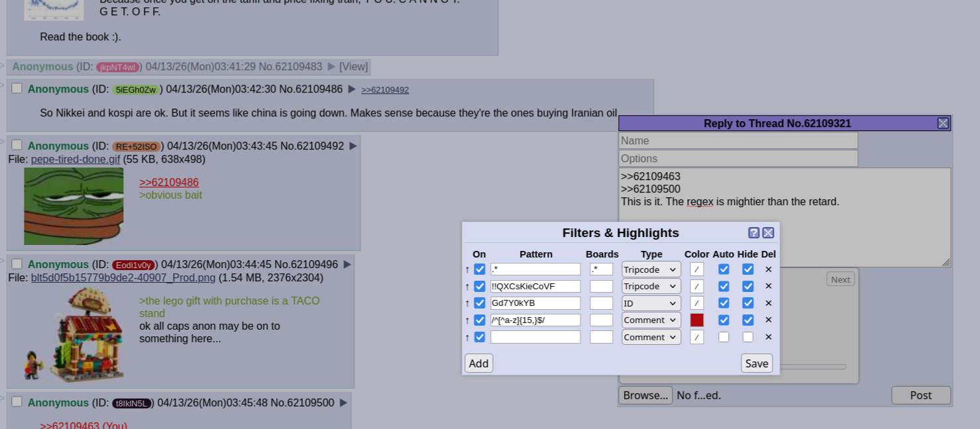The width and height of the screenshot is (980, 429).
Task: Click the Boards field of Gd7Y0kYB filter
Action: coord(602,303)
